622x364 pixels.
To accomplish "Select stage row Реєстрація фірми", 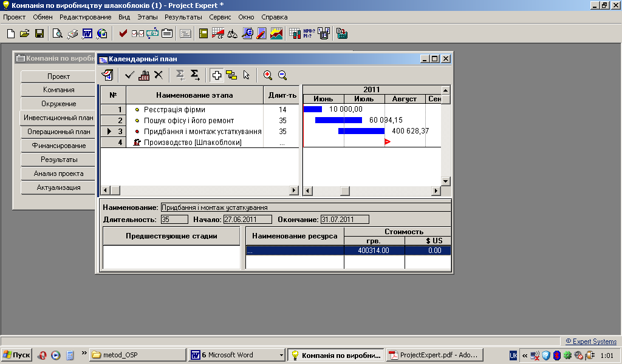I will tap(199, 109).
